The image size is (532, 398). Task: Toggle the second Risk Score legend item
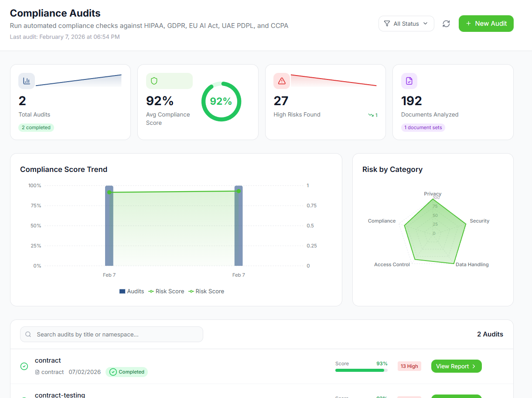206,291
